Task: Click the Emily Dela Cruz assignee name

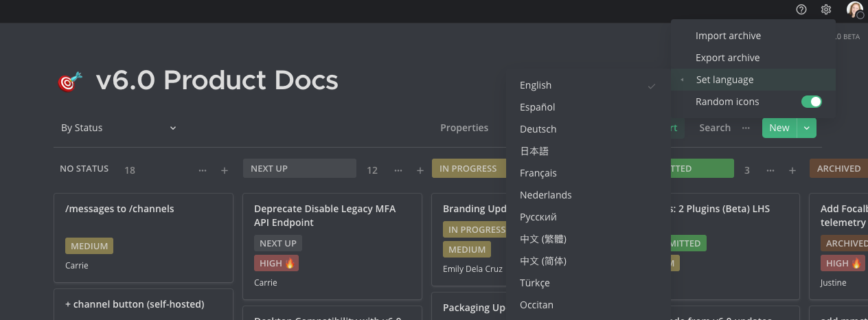Action: (471, 268)
